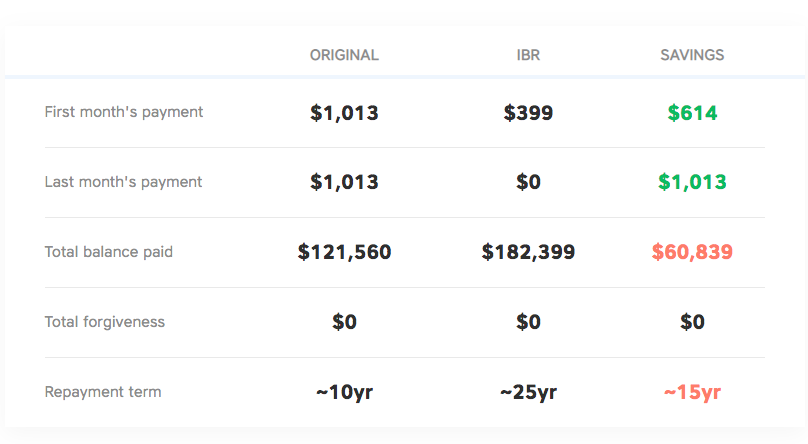Click the original first month's $1,013 payment
This screenshot has height=444, width=808.
(344, 113)
